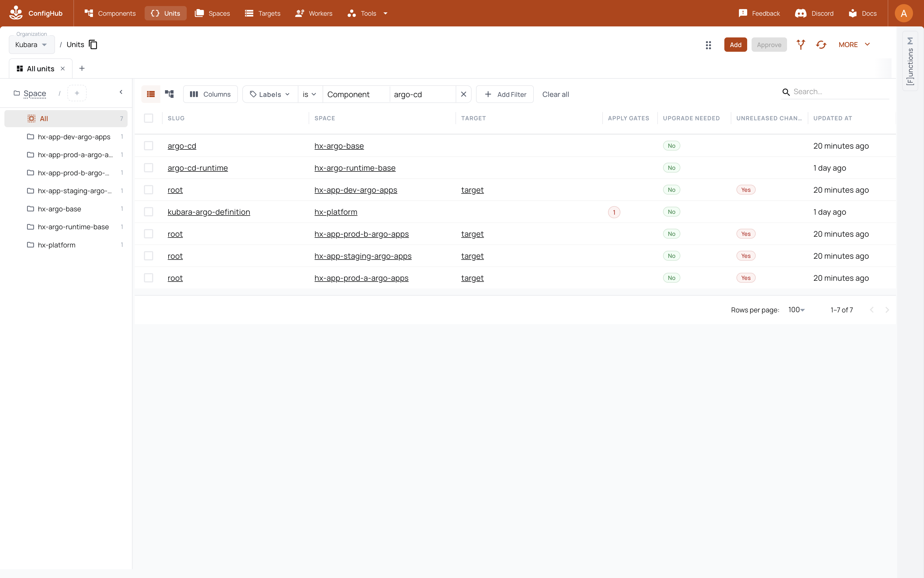Screen dimensions: 924x578
Task: Go to Spaces in navigation
Action: (x=213, y=13)
